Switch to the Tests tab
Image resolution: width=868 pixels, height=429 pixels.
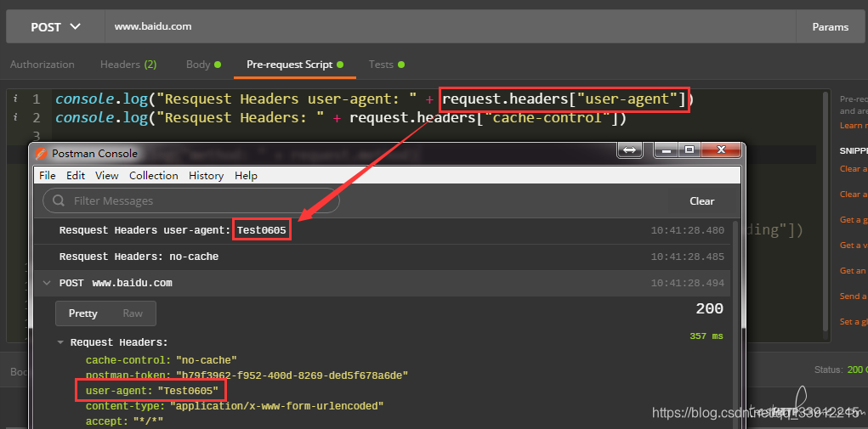click(x=387, y=65)
